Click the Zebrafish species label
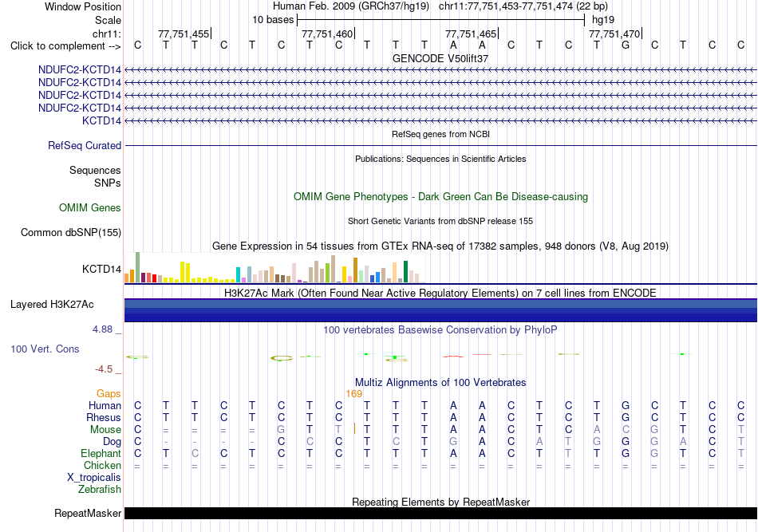Screen dimensions: 758x532 click(100, 490)
